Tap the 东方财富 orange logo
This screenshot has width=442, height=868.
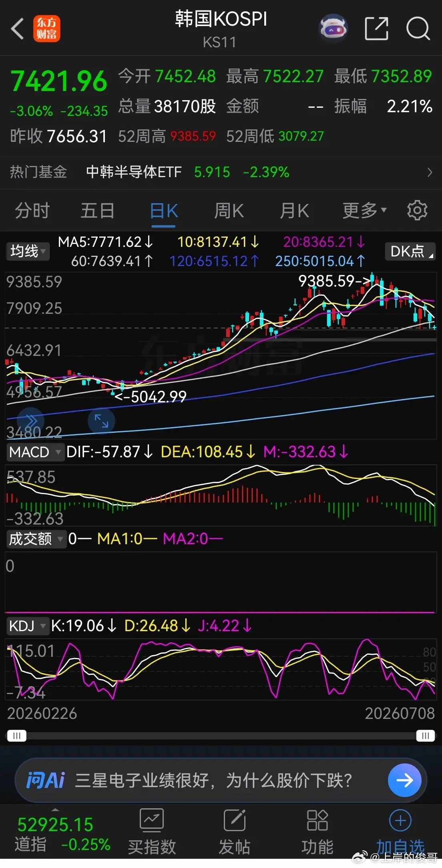47,29
